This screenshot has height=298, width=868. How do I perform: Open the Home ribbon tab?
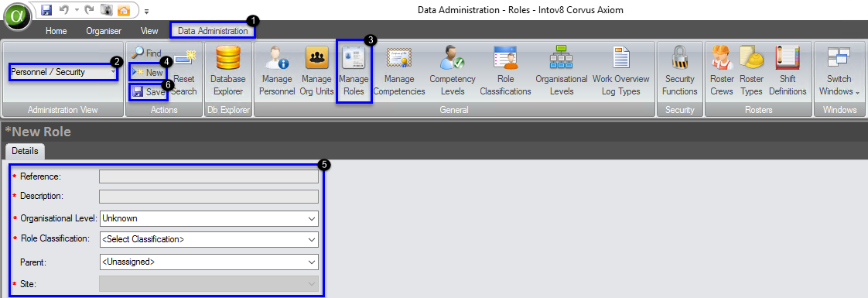point(56,31)
